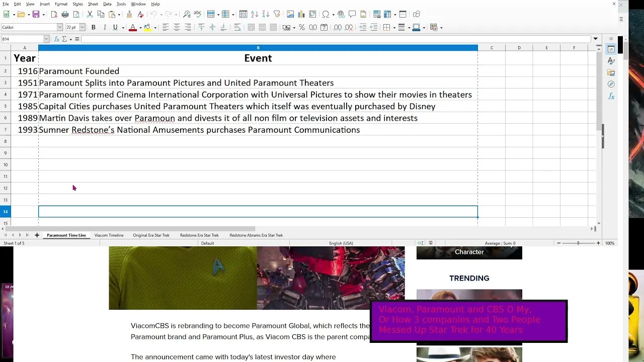Adjust the zoom slider in status bar
The image size is (644, 362).
pos(578,243)
